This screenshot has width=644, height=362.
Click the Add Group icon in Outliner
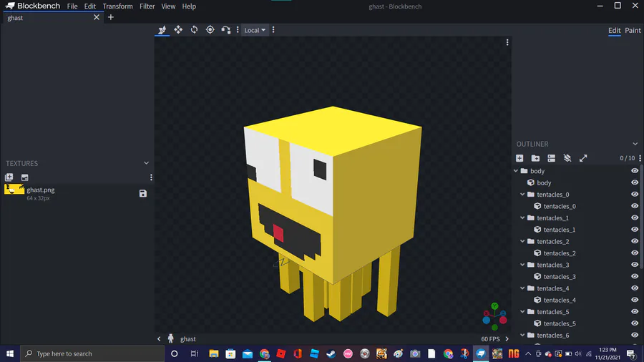tap(535, 158)
